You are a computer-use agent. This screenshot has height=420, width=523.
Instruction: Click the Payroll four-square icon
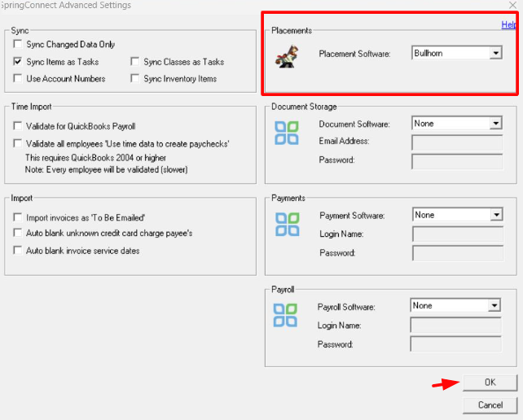pos(285,315)
